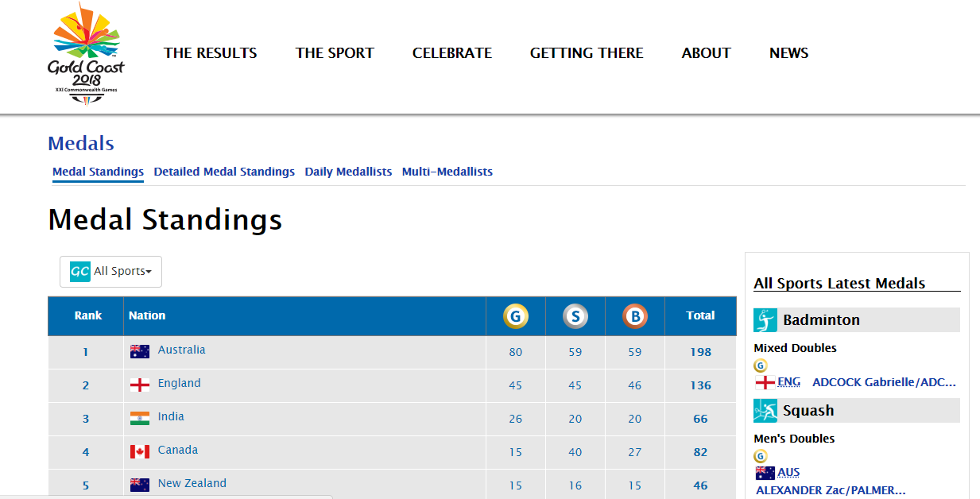
Task: Open the England nation link
Action: [x=179, y=383]
